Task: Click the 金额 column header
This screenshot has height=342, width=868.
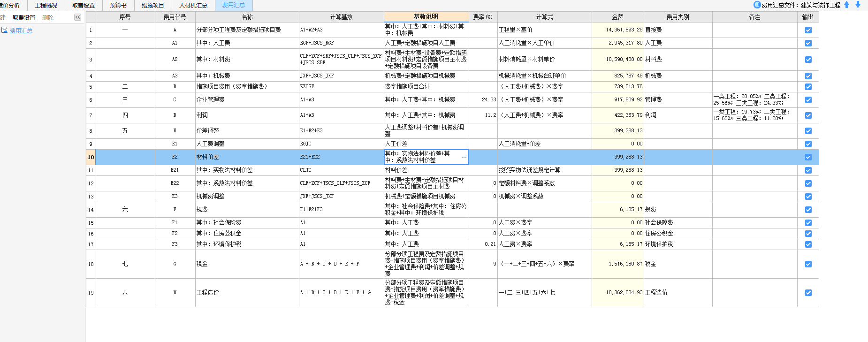Action: click(617, 17)
